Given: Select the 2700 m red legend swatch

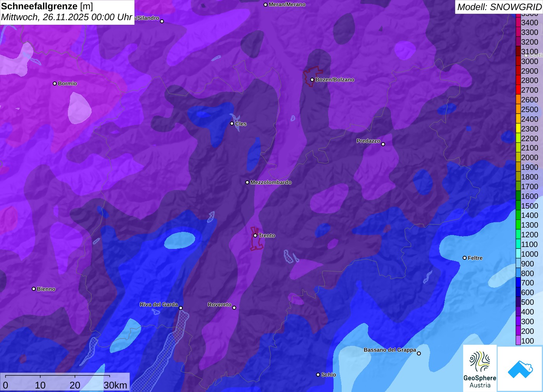Looking at the screenshot, I should [518, 90].
